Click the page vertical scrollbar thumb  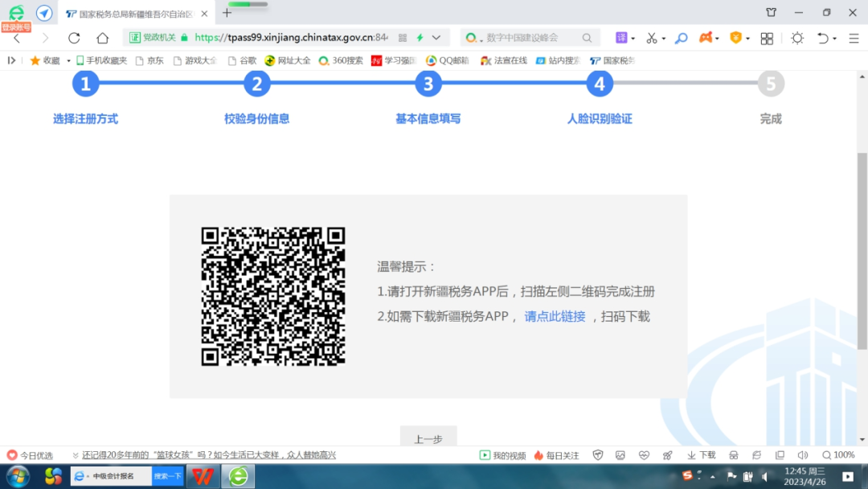(862, 249)
